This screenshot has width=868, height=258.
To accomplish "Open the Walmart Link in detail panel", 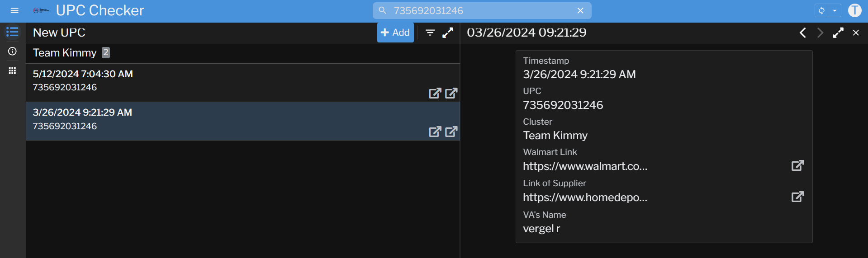I will (797, 165).
